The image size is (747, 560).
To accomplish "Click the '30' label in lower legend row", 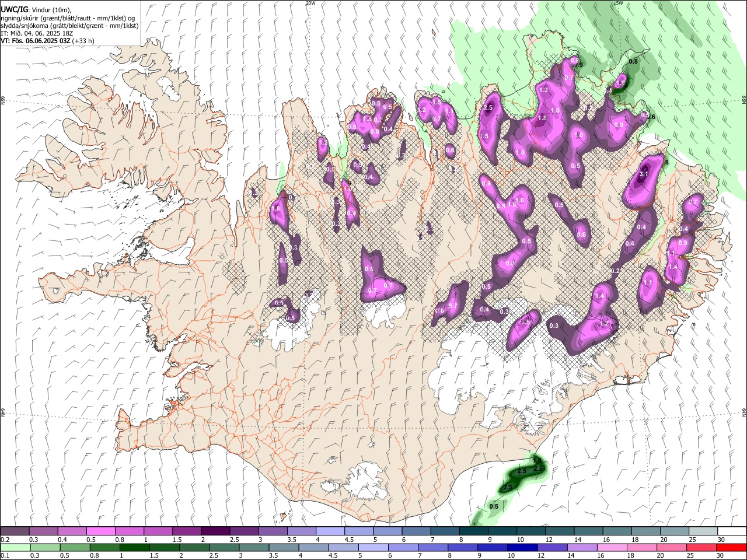I will pyautogui.click(x=721, y=555).
